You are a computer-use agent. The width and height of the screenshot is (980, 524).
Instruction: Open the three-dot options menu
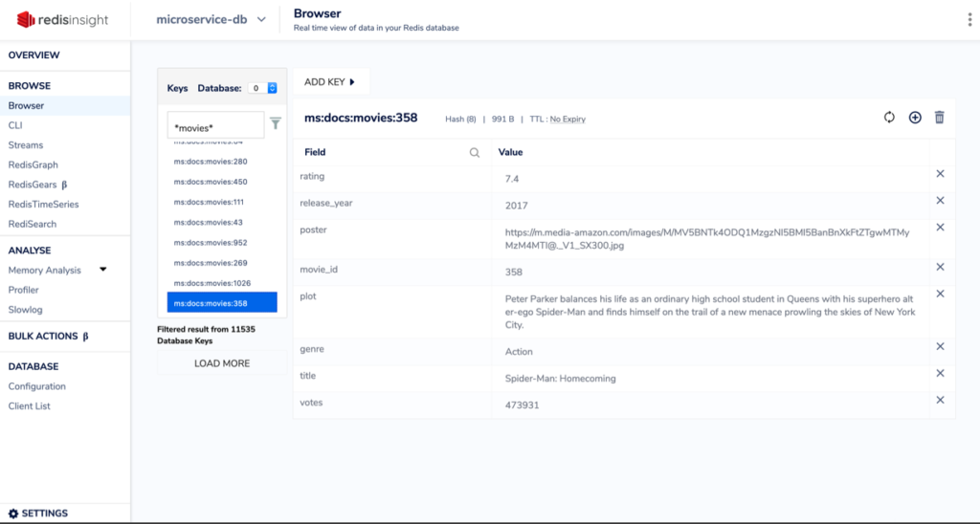[x=969, y=20]
